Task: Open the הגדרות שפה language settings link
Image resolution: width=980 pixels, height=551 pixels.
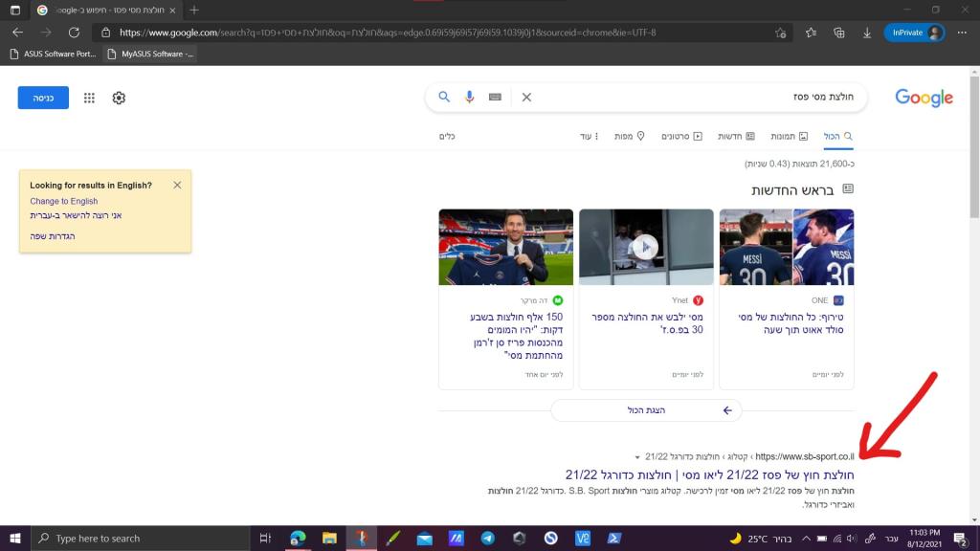Action: click(x=53, y=236)
